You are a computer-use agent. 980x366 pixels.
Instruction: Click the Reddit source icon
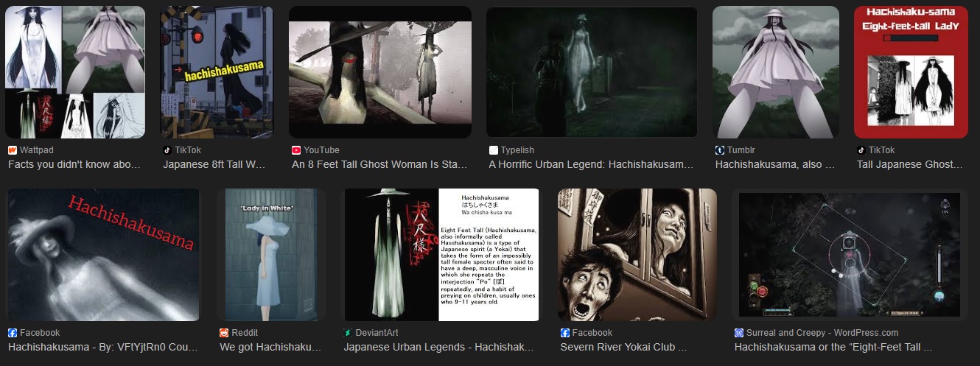pos(224,333)
